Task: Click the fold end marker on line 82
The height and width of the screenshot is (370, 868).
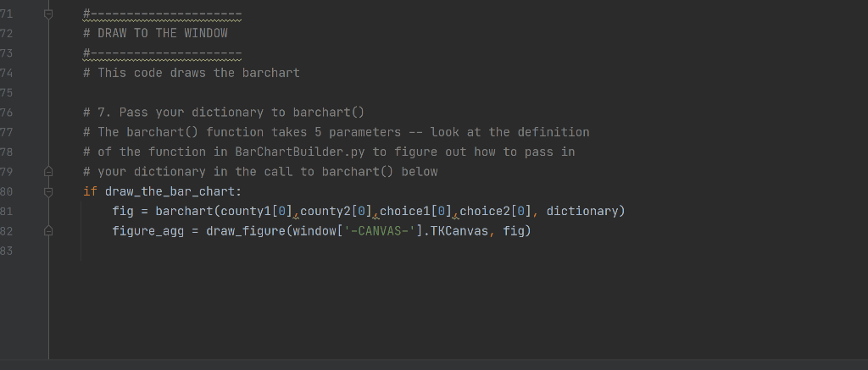Action: coord(48,230)
